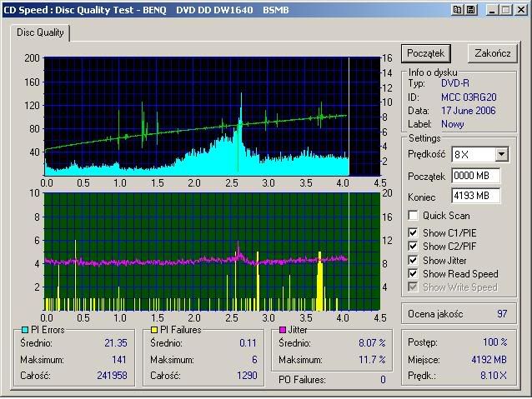The height and width of the screenshot is (399, 532).
Task: Click the disc type value DVD-R
Action: pos(455,83)
